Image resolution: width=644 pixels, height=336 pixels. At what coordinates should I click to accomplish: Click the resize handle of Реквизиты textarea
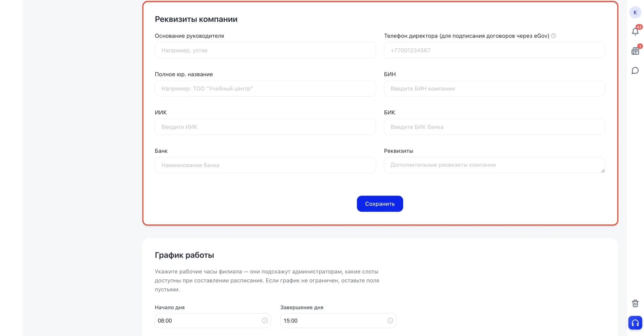tap(603, 171)
